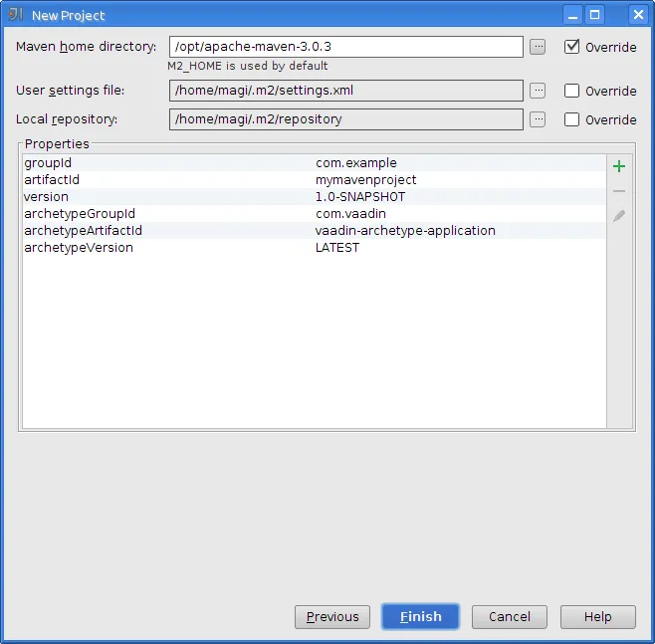Uncheck Override for Maven home directory

571,47
